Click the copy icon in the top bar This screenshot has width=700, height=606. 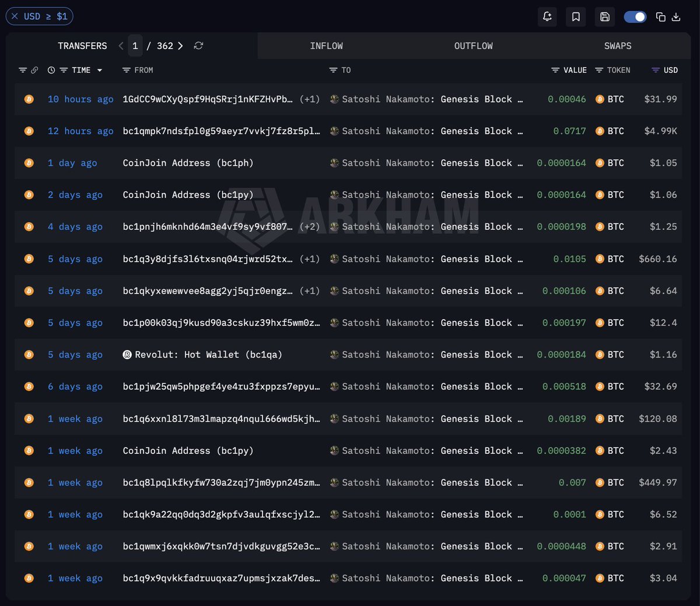(661, 17)
